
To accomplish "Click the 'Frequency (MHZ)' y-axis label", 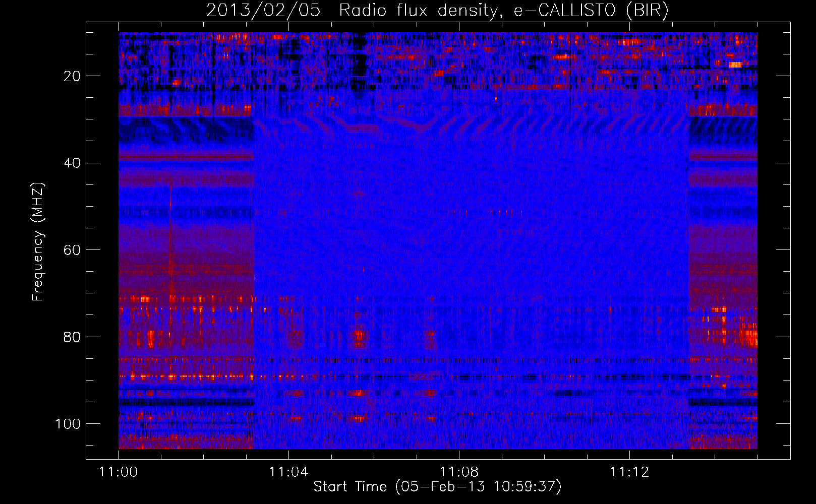I will coord(38,241).
